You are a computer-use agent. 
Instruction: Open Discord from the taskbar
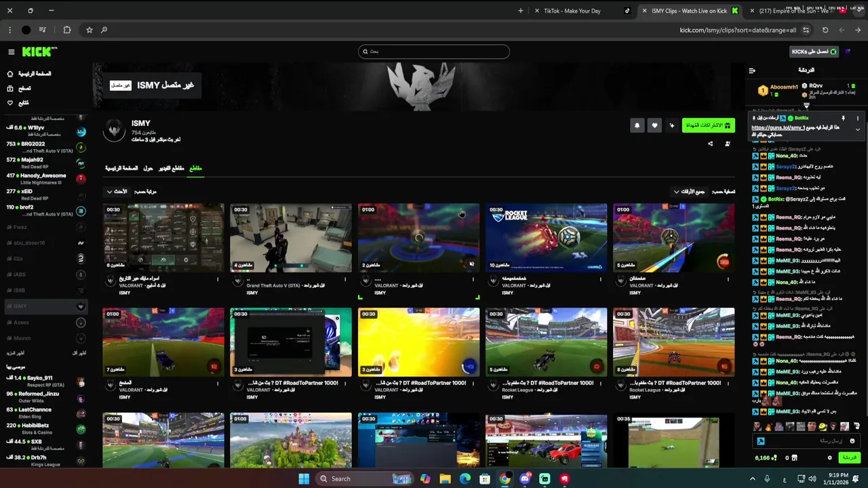(x=525, y=479)
